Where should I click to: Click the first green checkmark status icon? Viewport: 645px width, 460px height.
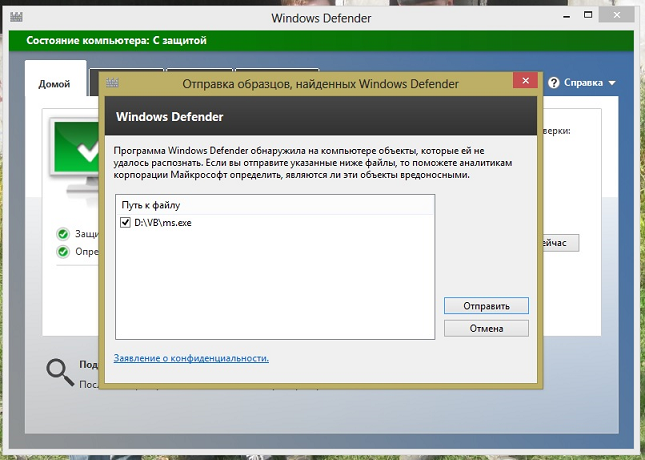(x=63, y=234)
